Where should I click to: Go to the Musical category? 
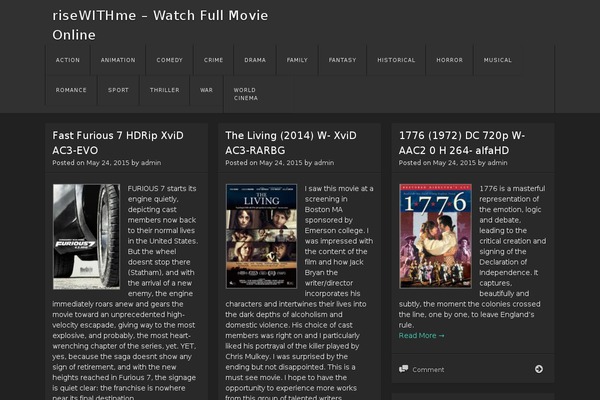(x=498, y=60)
